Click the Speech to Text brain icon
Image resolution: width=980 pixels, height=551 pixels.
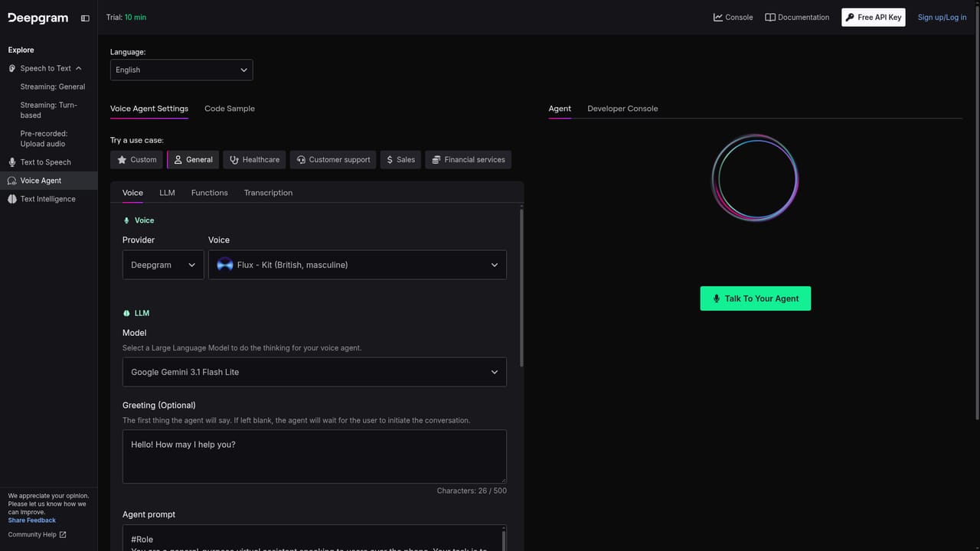point(12,68)
